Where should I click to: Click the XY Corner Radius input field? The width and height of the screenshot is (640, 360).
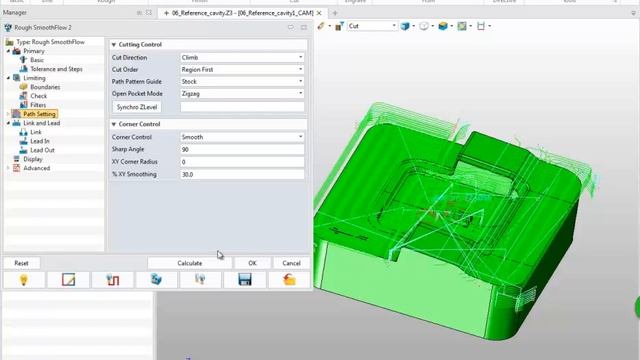pyautogui.click(x=242, y=162)
